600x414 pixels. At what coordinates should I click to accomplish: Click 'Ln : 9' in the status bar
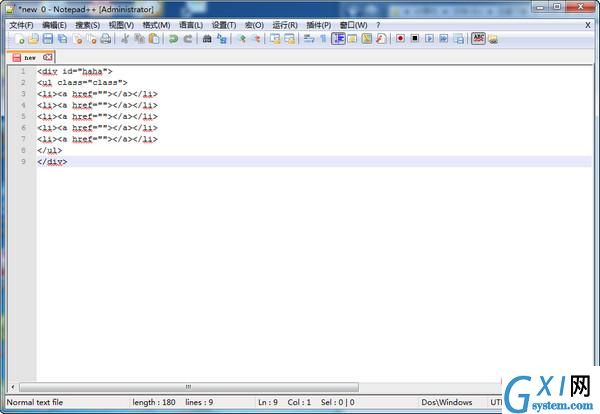pyautogui.click(x=268, y=403)
